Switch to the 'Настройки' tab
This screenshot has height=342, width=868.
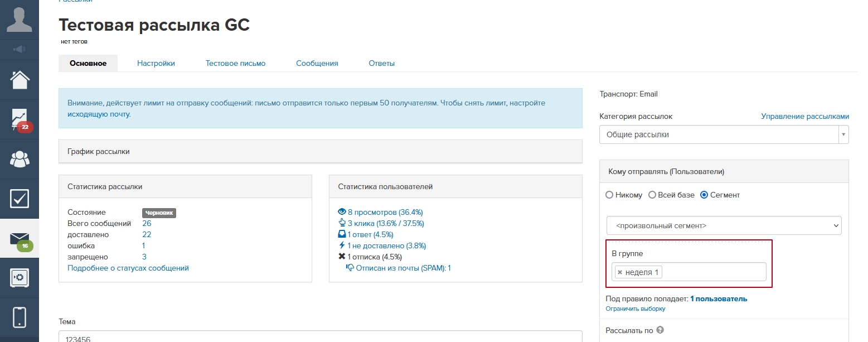156,64
